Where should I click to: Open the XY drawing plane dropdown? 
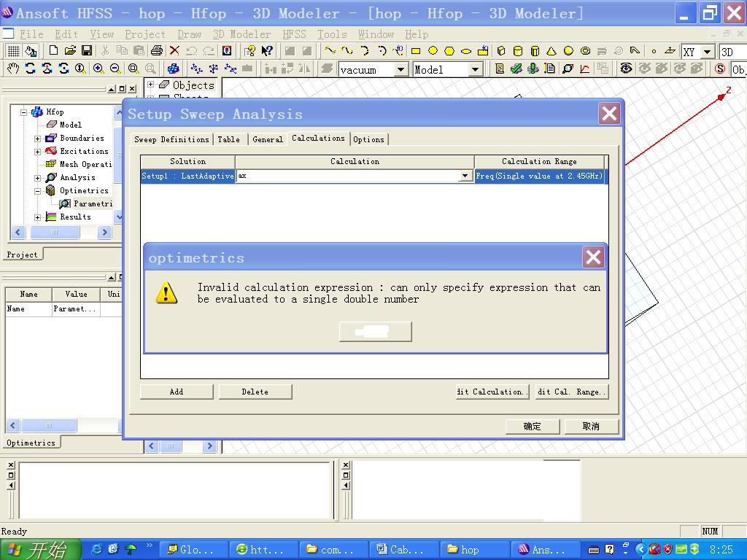(707, 52)
